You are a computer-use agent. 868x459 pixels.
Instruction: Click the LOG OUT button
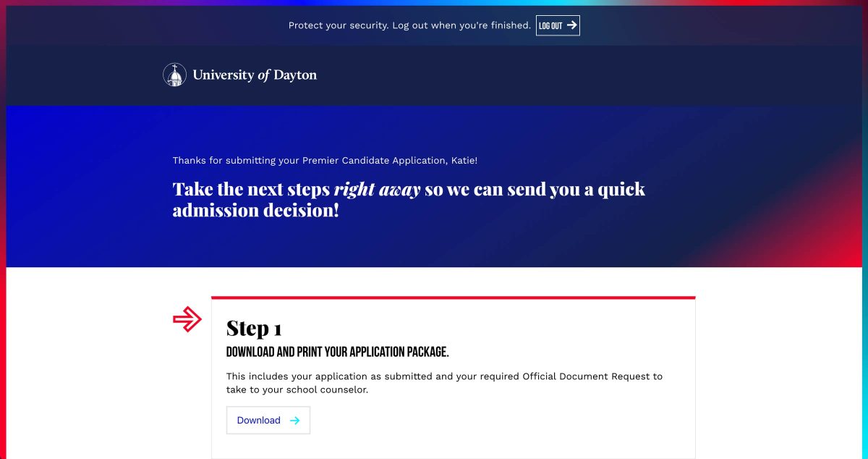click(558, 25)
